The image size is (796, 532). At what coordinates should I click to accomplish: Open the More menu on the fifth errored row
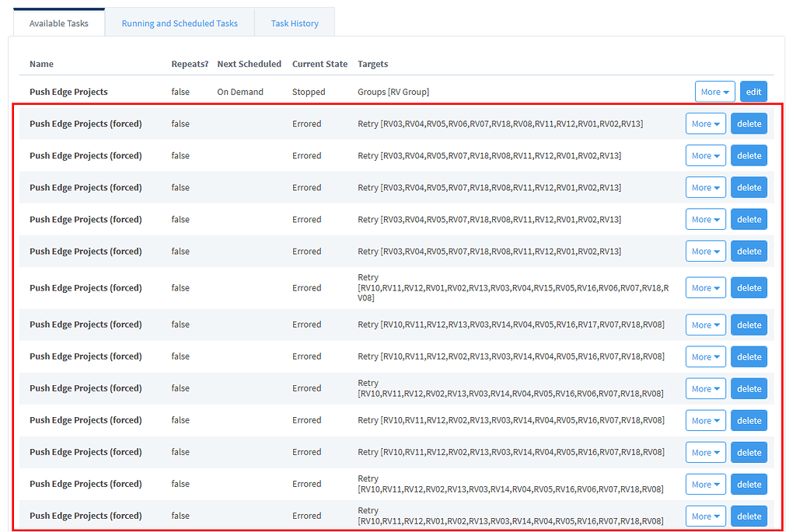point(705,250)
